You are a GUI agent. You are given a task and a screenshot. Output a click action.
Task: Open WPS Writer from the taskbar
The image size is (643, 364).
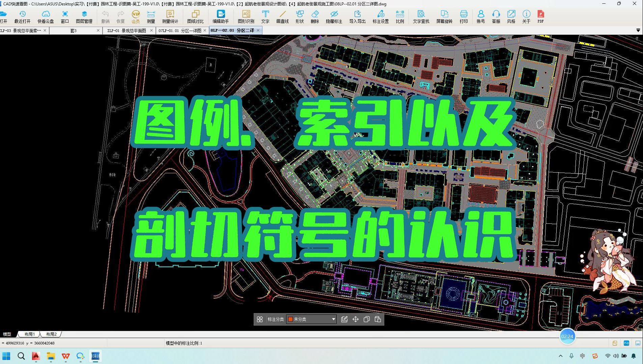(65, 356)
